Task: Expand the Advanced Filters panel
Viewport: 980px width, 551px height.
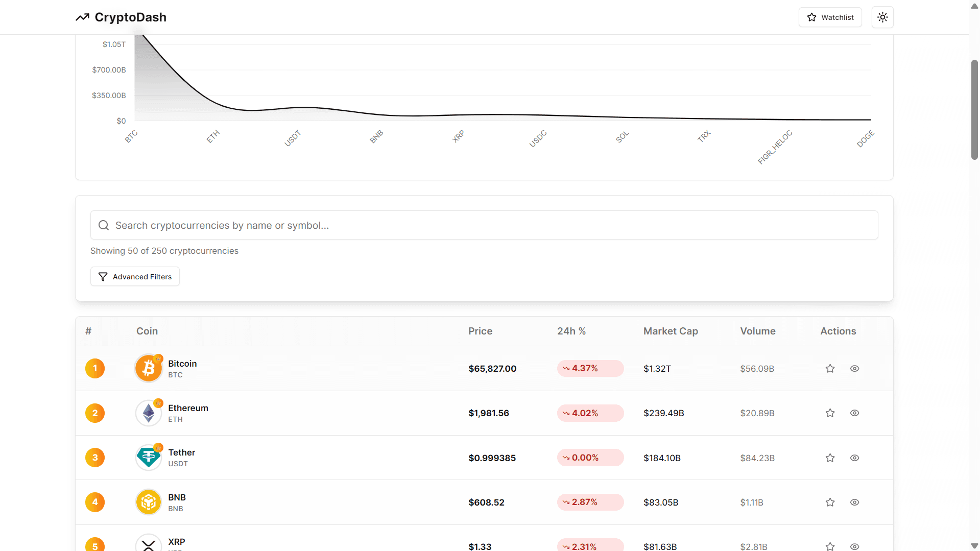Action: click(134, 276)
